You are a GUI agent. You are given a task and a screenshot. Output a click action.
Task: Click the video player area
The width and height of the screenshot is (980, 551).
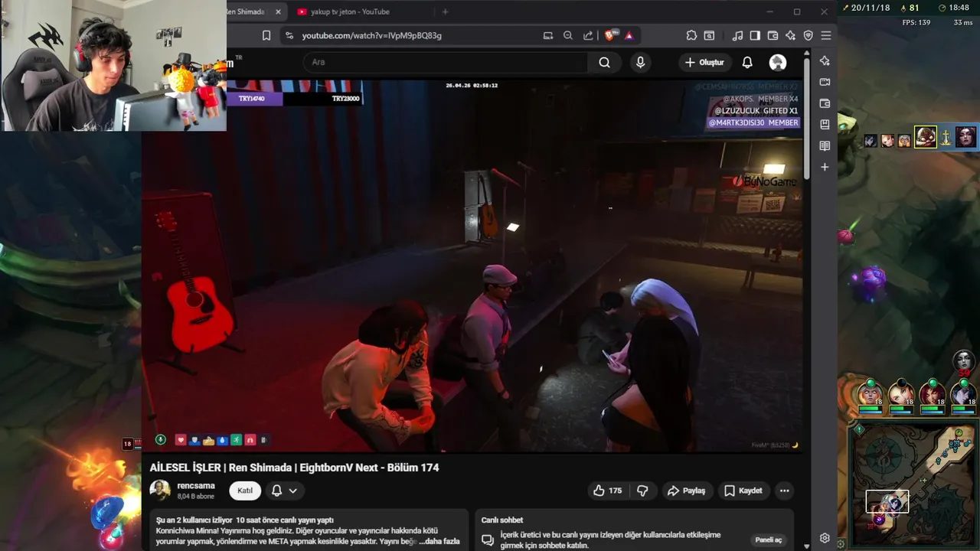[472, 266]
